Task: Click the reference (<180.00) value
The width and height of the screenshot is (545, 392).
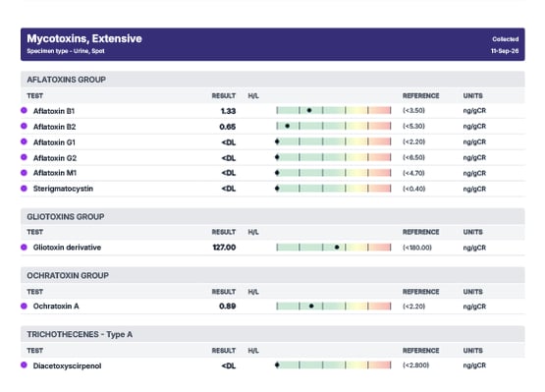Action: [x=417, y=248]
